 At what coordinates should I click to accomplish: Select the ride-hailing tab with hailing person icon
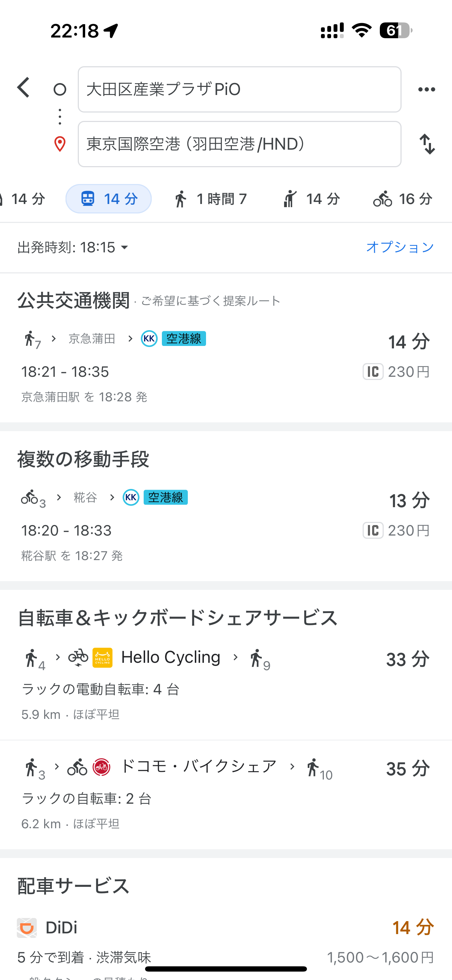pos(311,199)
